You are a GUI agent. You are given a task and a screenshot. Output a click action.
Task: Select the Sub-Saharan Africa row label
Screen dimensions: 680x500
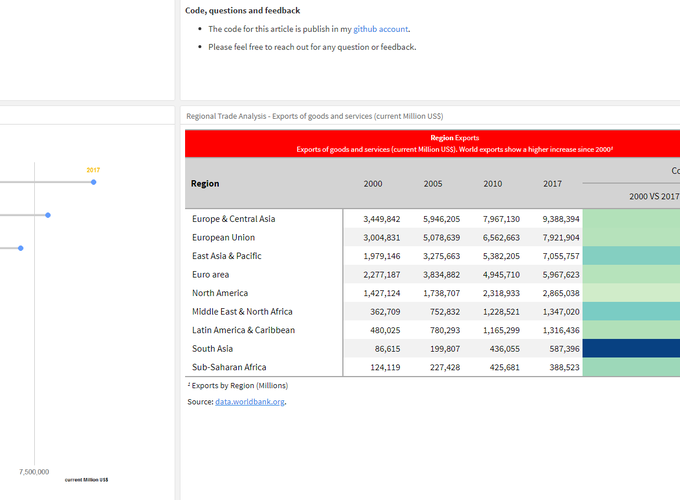[x=231, y=367]
